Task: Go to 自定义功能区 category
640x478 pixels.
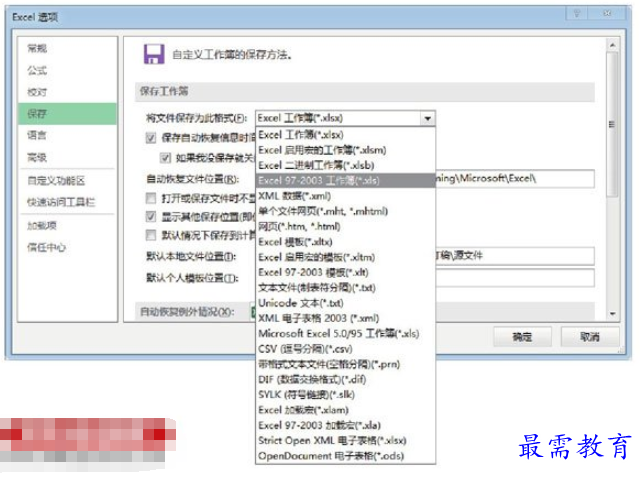Action: tap(67, 180)
